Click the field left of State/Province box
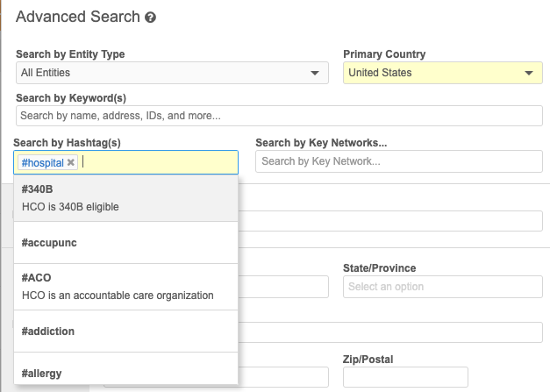Screen dimensions: 550x392 (x=282, y=287)
